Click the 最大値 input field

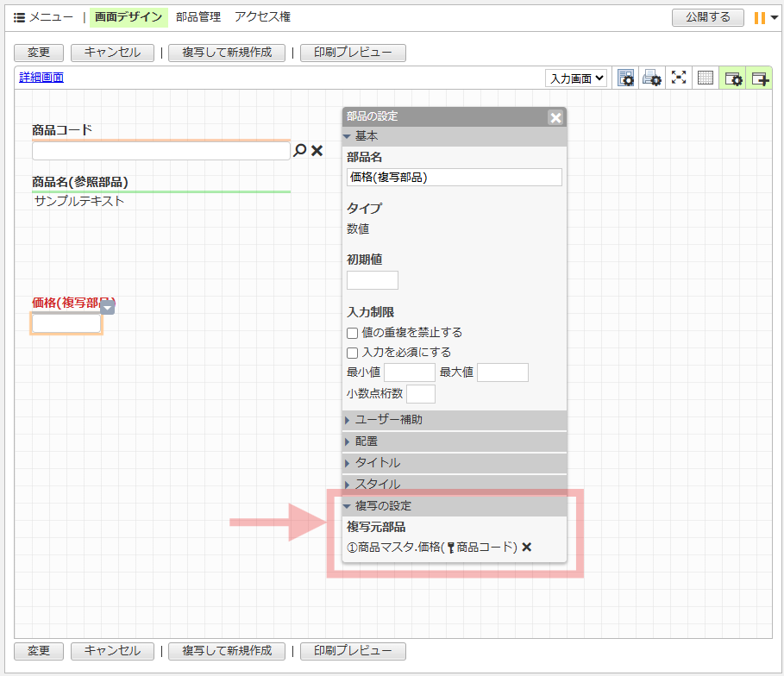pyautogui.click(x=503, y=372)
